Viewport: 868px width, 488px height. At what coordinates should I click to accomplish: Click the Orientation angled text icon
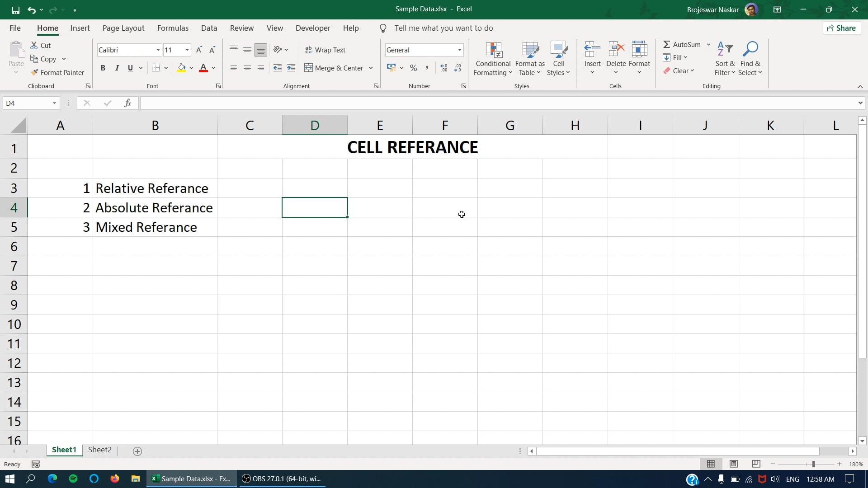pyautogui.click(x=278, y=50)
